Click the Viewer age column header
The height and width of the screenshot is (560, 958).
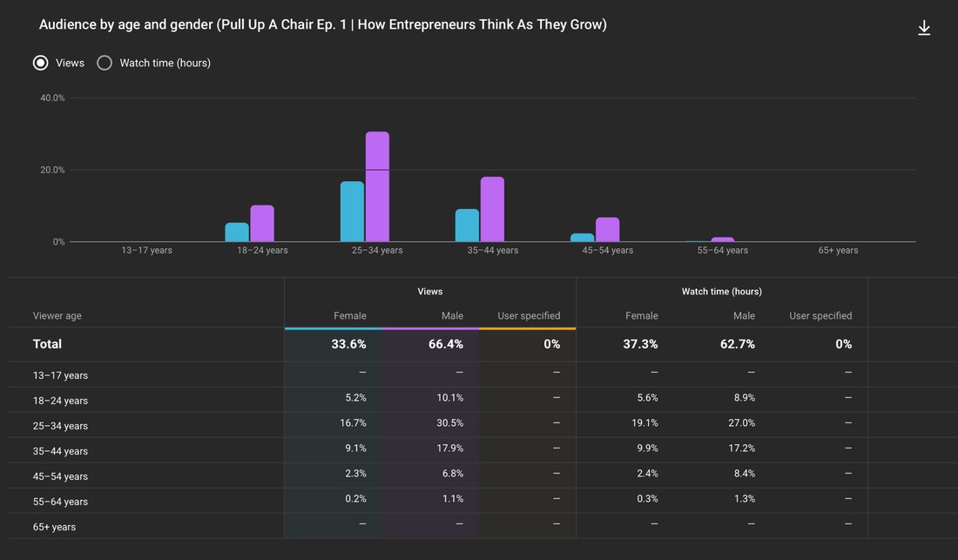(x=57, y=316)
